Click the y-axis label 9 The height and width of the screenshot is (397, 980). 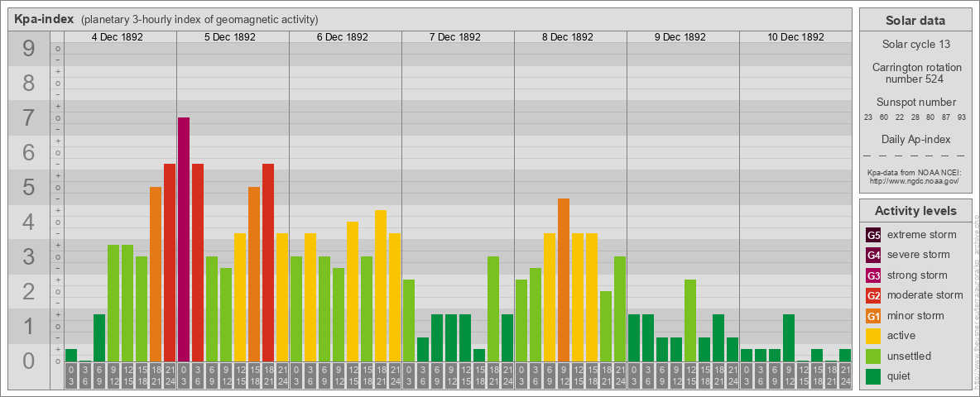(x=29, y=49)
